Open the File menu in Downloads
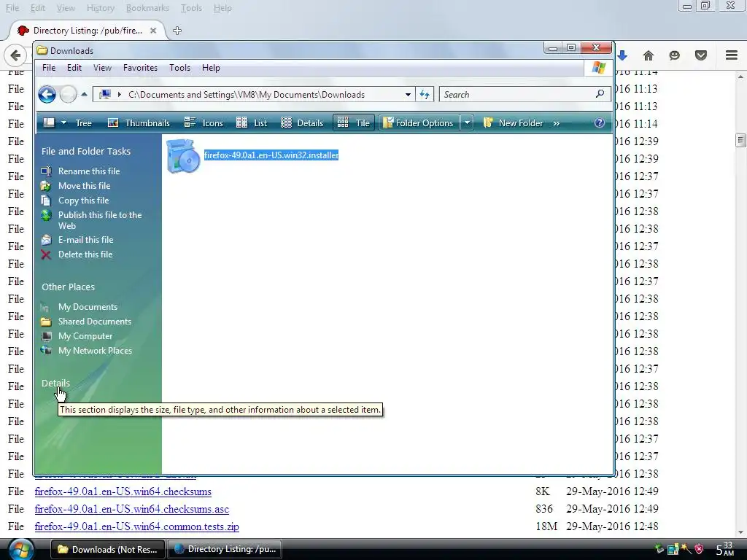747x560 pixels. [x=49, y=68]
